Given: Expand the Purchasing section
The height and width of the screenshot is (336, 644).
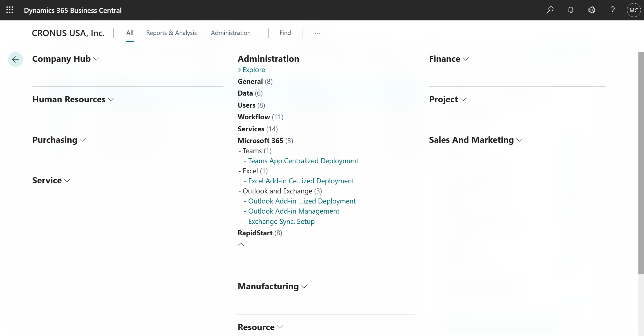Looking at the screenshot, I should click(x=83, y=140).
